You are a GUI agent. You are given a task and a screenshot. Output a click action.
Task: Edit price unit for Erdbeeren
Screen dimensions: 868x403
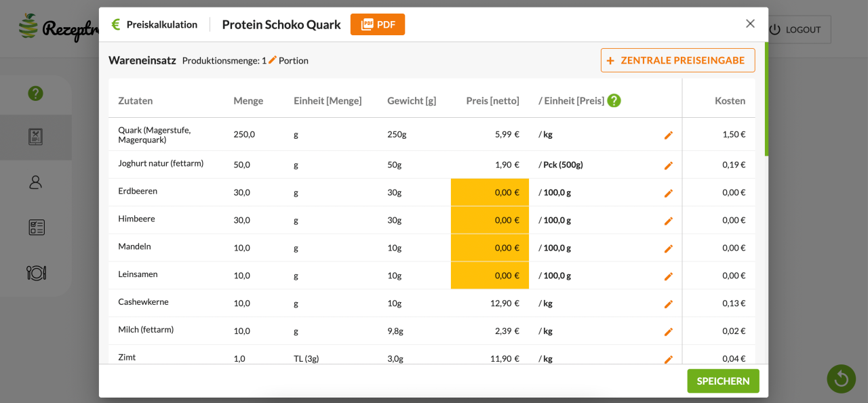point(668,193)
